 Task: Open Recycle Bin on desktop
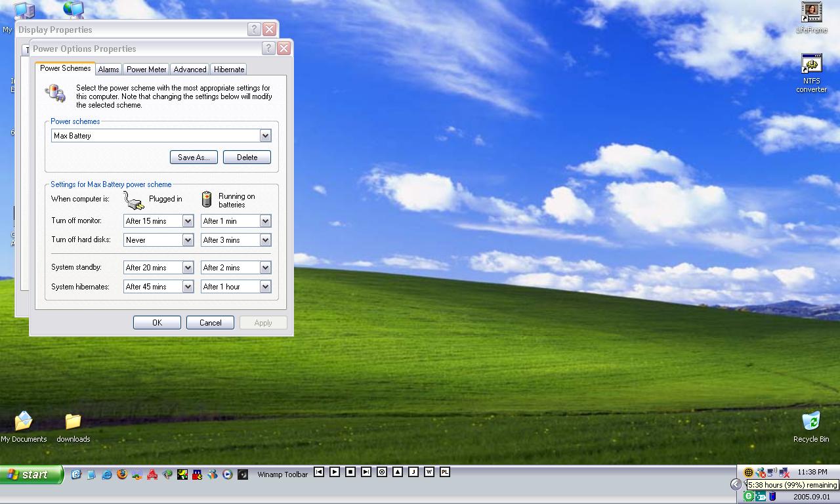811,427
